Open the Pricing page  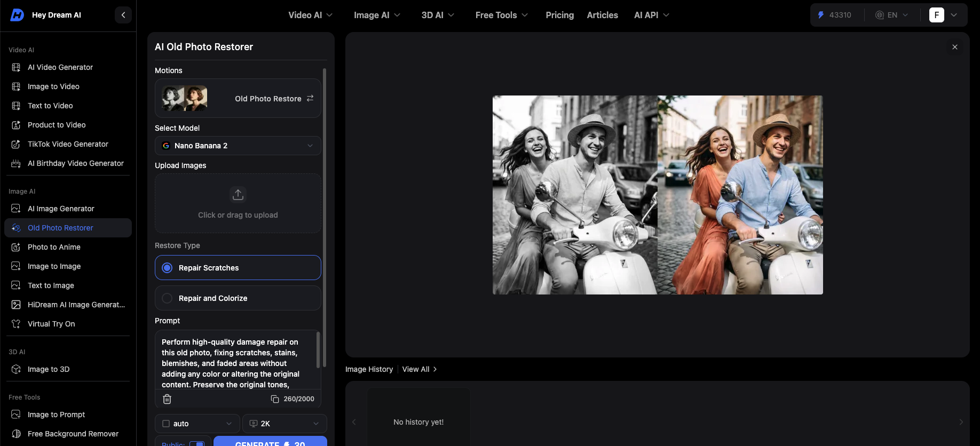559,15
